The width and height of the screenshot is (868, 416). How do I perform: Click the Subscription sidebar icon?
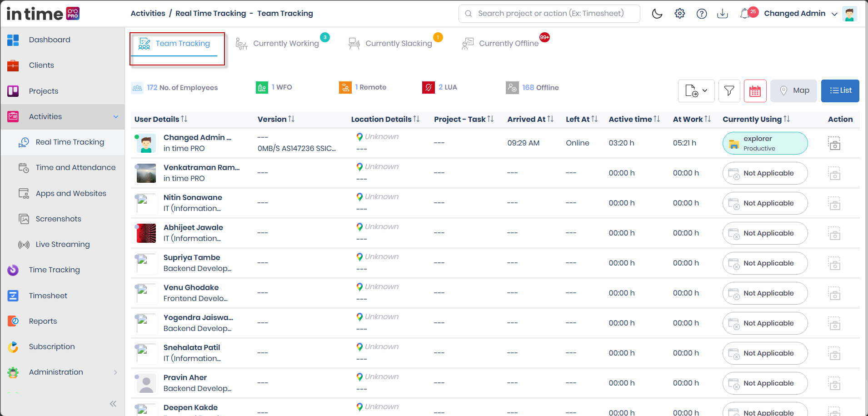click(13, 347)
